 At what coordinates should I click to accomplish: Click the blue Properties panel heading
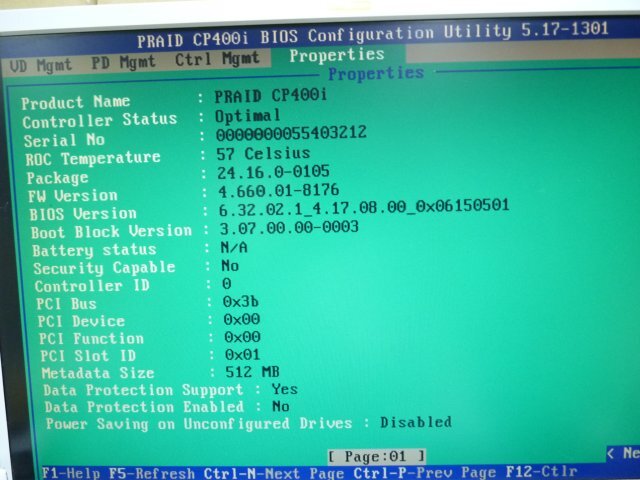coord(376,73)
